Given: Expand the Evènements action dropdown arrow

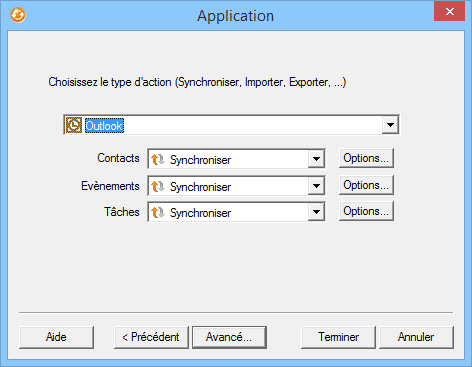Looking at the screenshot, I should pyautogui.click(x=316, y=186).
